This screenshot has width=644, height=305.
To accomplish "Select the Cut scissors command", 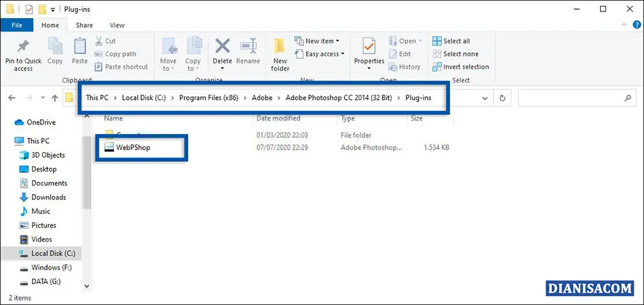I will [105, 41].
